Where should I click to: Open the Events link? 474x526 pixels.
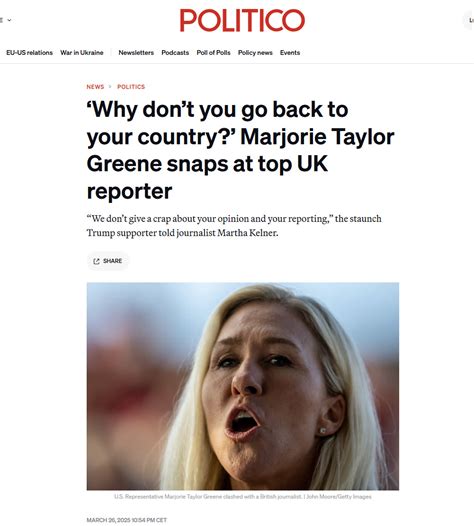(290, 53)
